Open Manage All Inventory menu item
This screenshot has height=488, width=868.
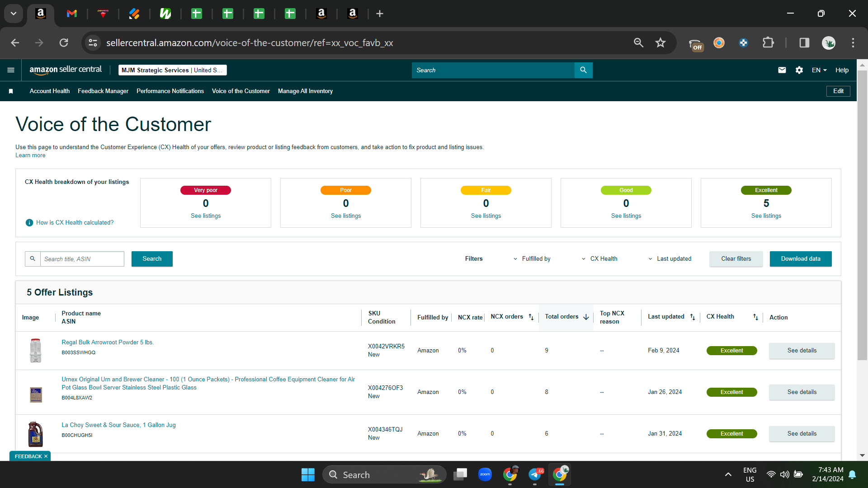click(305, 91)
